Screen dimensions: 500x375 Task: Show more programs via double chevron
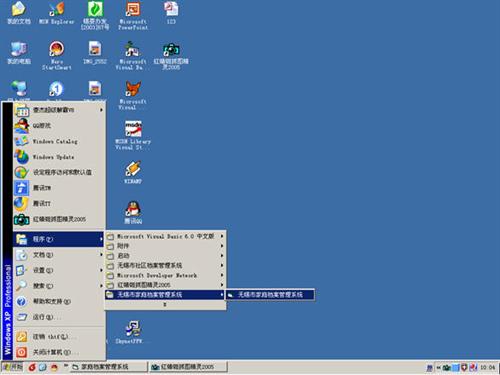pyautogui.click(x=165, y=305)
